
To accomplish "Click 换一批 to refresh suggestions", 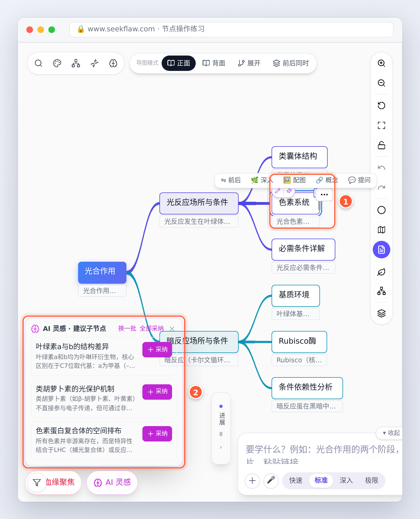I will tap(127, 328).
